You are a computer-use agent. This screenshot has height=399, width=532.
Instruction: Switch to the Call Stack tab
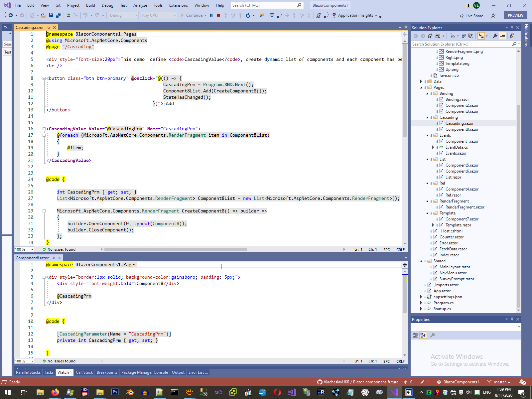tap(84, 372)
